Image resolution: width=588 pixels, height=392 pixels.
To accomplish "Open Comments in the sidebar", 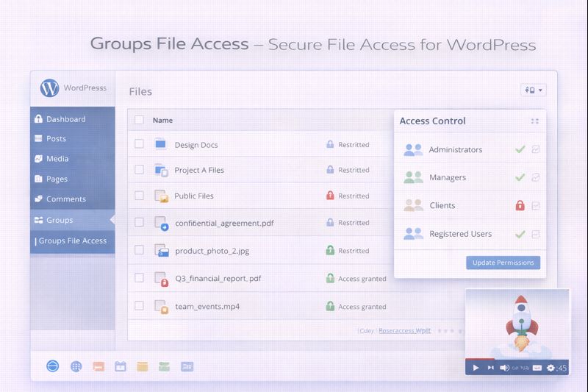I will (72, 199).
